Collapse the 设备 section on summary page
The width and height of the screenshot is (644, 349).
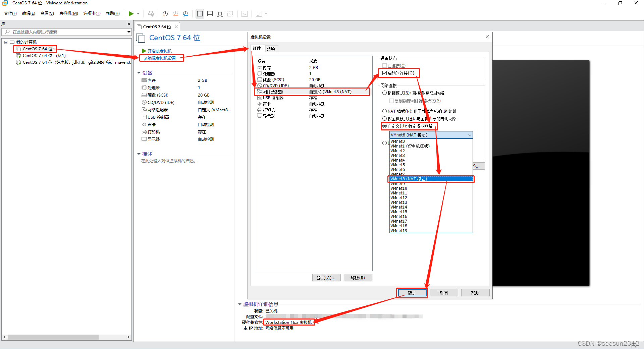click(x=139, y=73)
